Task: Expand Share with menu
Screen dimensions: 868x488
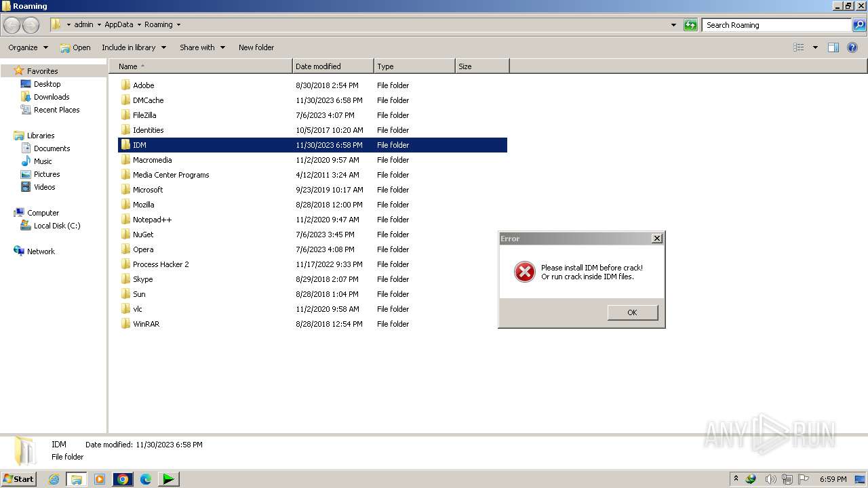Action: click(202, 47)
